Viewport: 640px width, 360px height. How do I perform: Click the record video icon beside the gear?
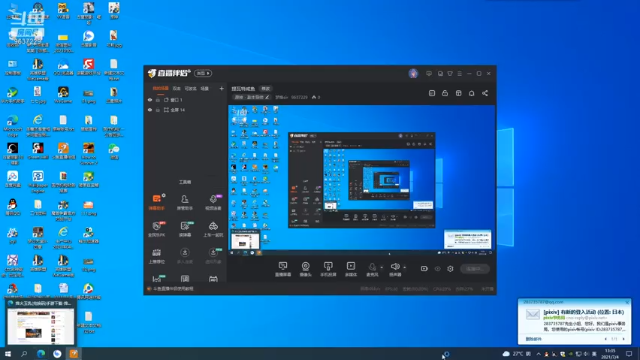(x=424, y=269)
